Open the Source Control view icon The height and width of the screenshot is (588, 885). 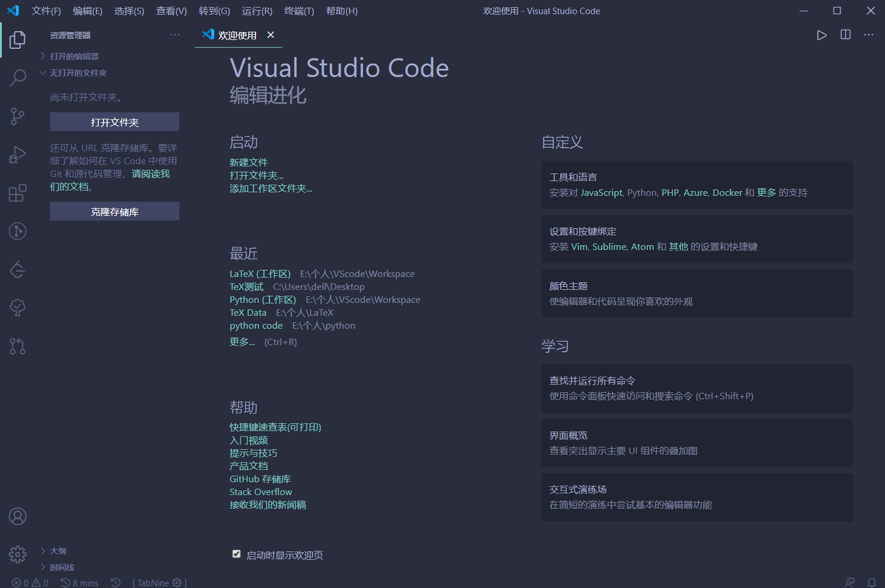pyautogui.click(x=18, y=116)
